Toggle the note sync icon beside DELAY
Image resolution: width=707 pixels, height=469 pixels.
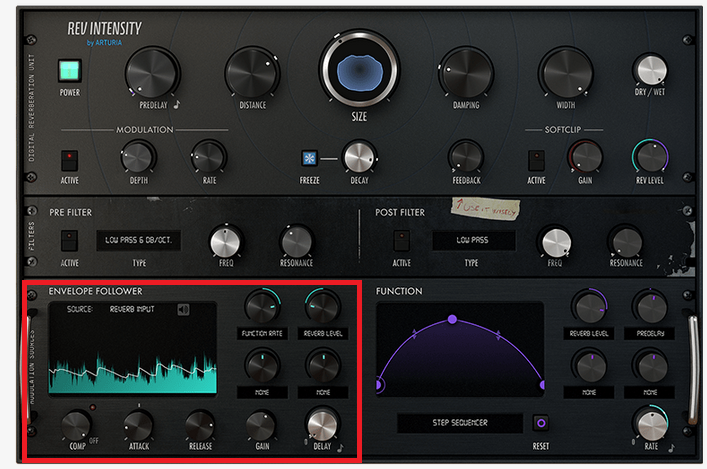(340, 447)
